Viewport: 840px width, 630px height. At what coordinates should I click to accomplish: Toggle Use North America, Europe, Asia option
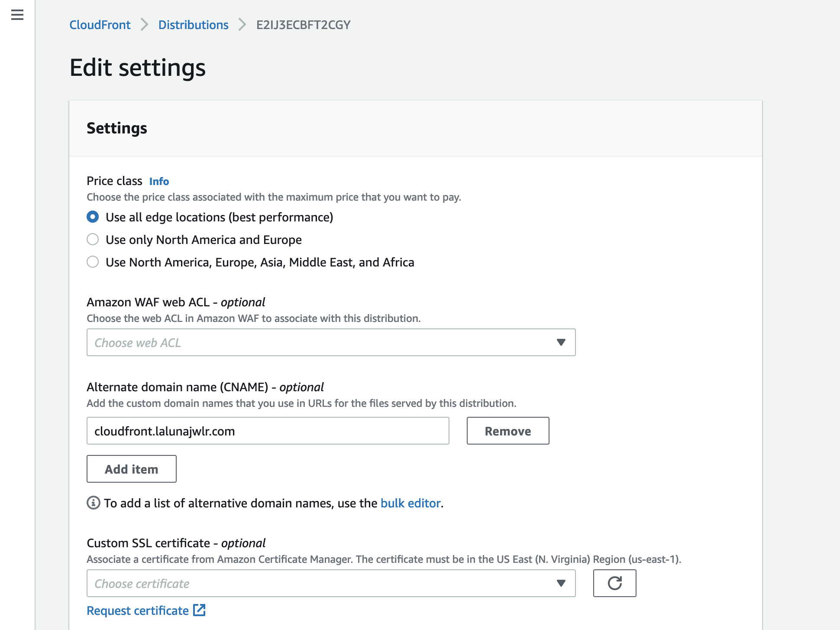(x=93, y=261)
